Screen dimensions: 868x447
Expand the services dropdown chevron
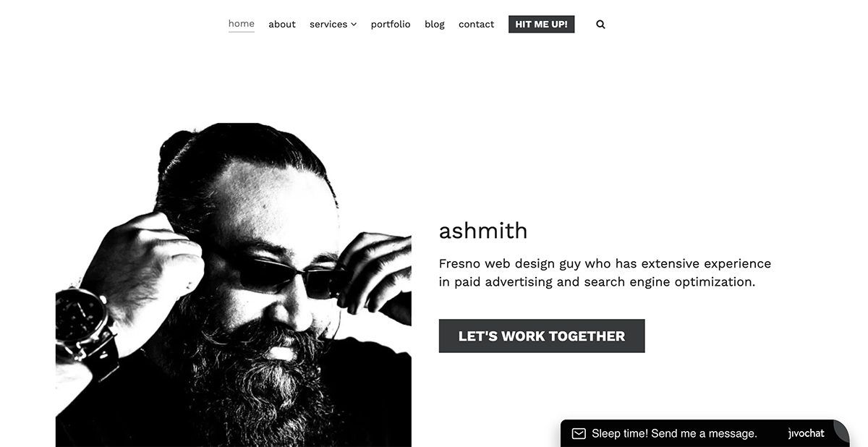(354, 25)
